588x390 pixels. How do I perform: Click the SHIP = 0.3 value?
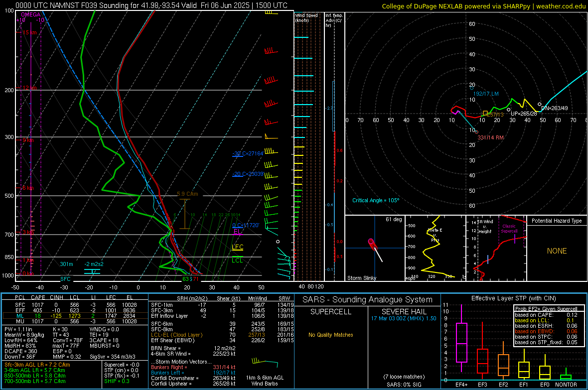pyautogui.click(x=117, y=381)
